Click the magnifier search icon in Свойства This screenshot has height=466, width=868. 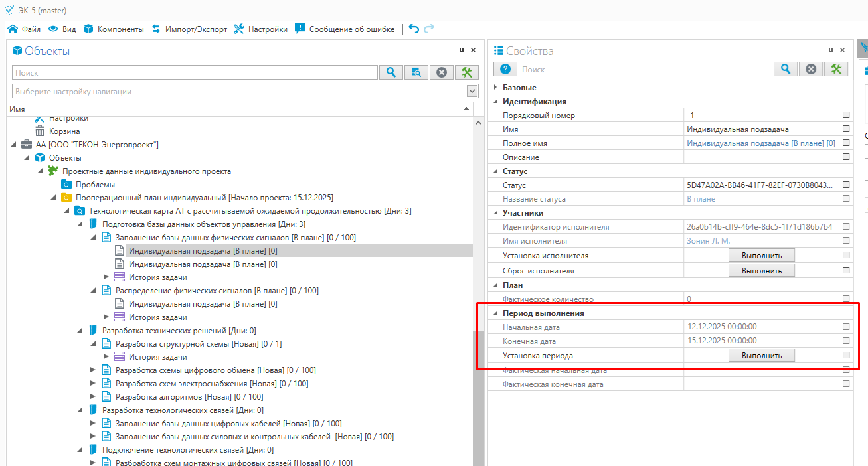[x=785, y=69]
